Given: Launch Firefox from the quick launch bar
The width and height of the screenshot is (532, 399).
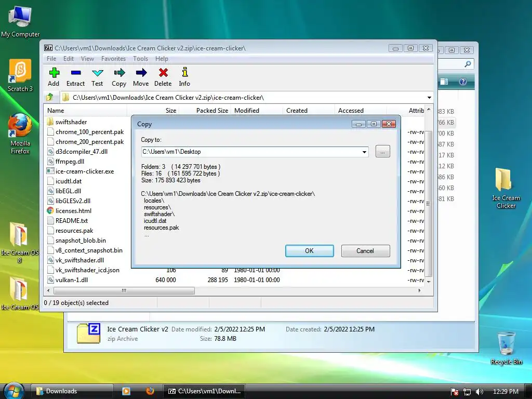Looking at the screenshot, I should (150, 391).
